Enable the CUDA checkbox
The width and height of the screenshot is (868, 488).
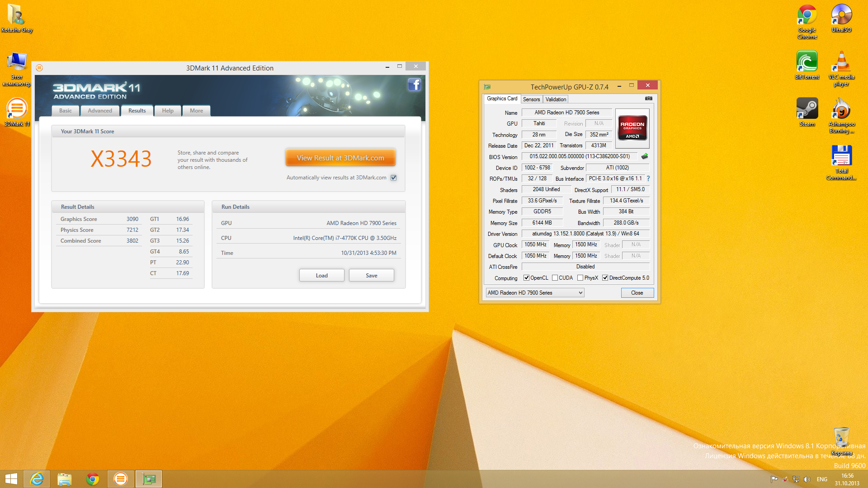tap(555, 278)
